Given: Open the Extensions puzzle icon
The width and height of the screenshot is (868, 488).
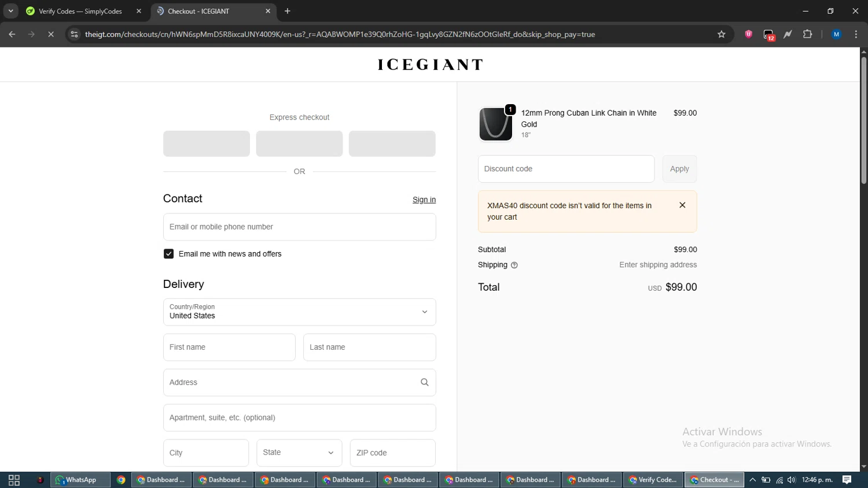Looking at the screenshot, I should pyautogui.click(x=808, y=34).
